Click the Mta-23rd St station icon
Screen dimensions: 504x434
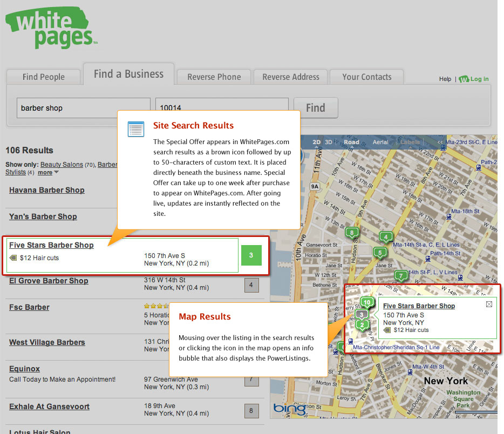pos(443,148)
